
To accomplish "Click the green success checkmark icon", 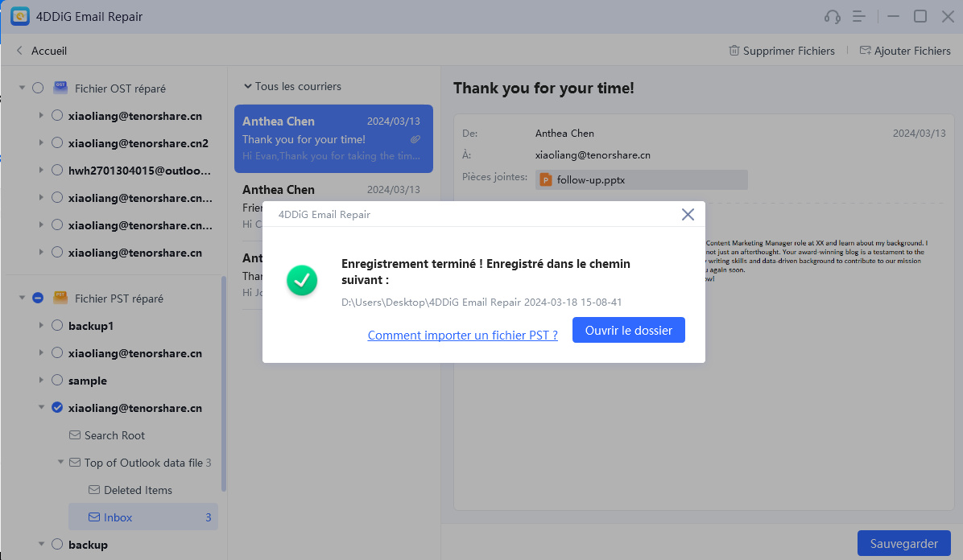I will click(x=302, y=280).
